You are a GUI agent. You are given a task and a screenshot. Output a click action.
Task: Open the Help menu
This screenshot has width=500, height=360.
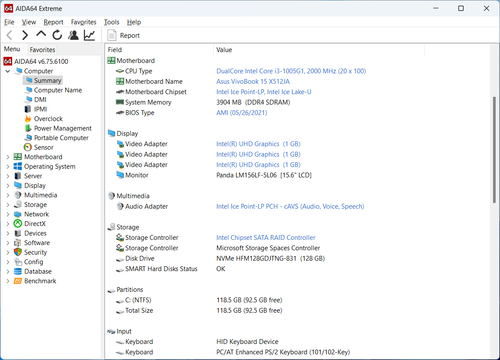[x=134, y=22]
